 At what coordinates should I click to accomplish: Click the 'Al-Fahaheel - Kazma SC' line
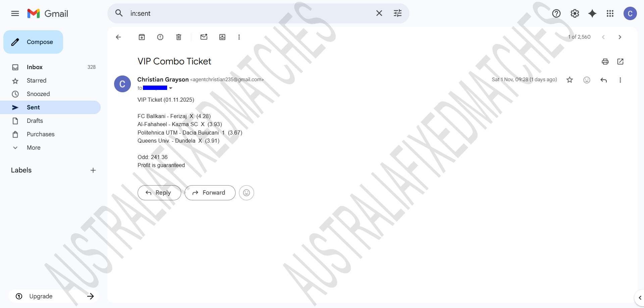[x=180, y=124]
